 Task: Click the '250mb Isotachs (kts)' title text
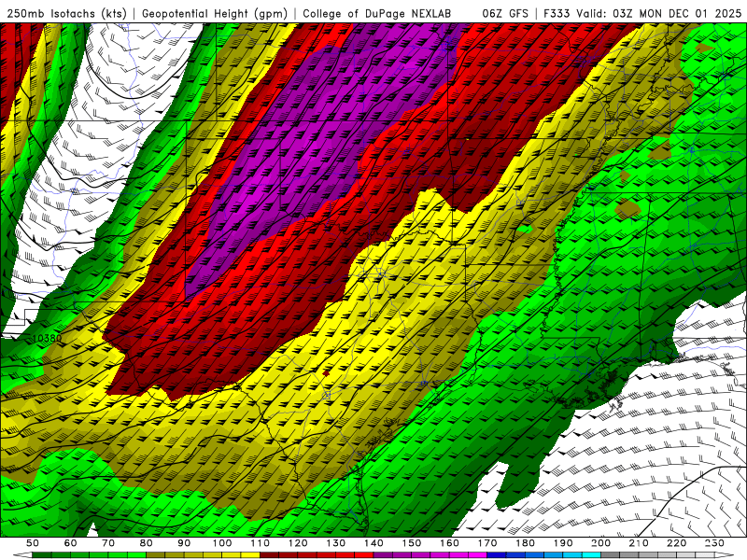pos(67,14)
